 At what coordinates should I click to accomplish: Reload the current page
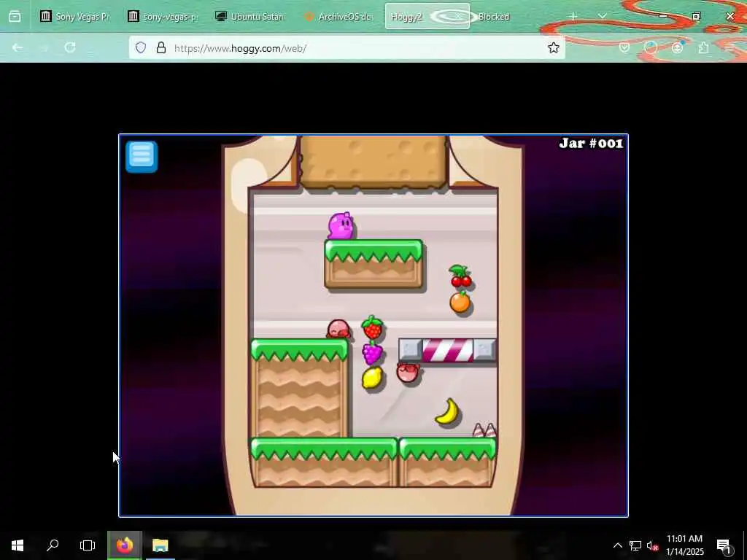(70, 47)
